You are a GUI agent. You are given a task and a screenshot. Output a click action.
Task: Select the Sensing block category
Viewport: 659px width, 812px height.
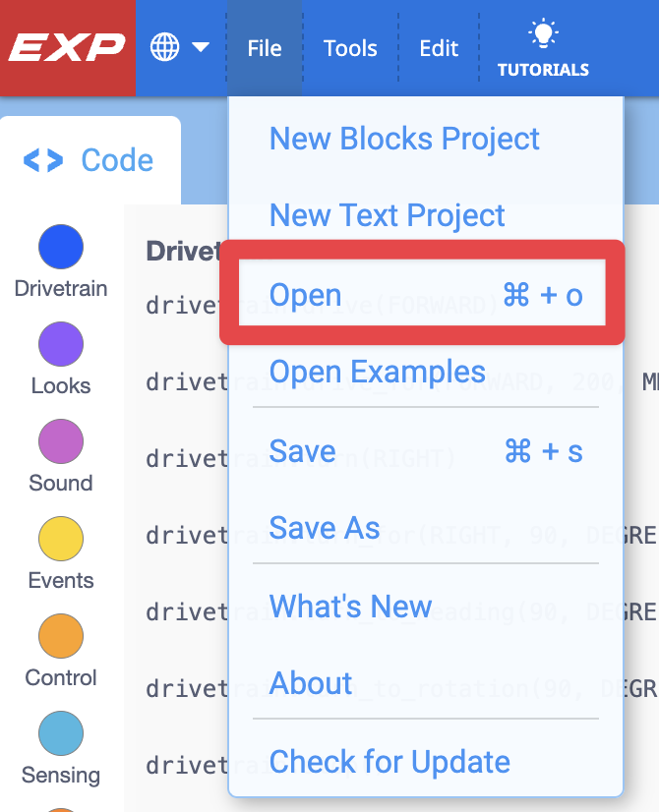point(60,732)
